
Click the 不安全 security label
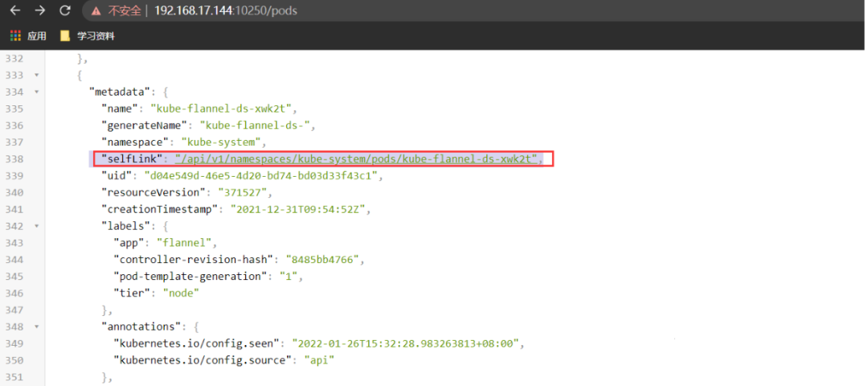124,10
